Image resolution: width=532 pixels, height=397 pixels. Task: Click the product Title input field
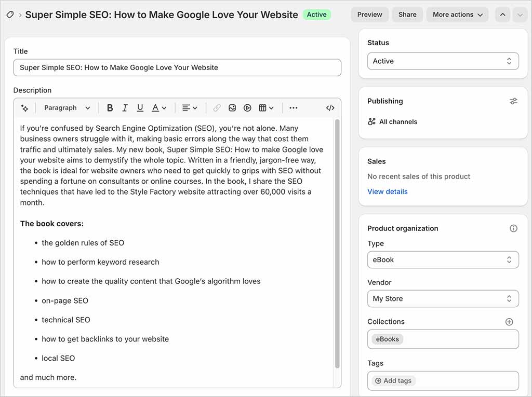pyautogui.click(x=177, y=67)
